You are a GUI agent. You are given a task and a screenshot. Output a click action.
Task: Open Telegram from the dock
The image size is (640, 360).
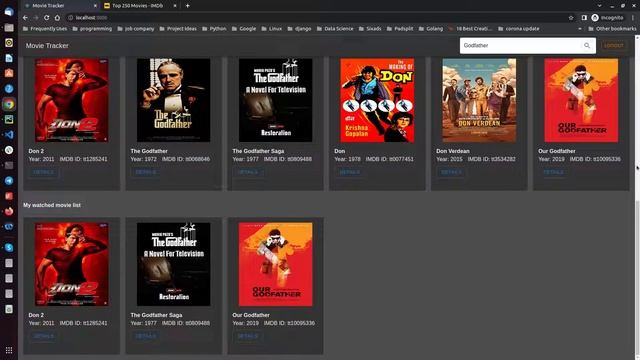pyautogui.click(x=9, y=180)
